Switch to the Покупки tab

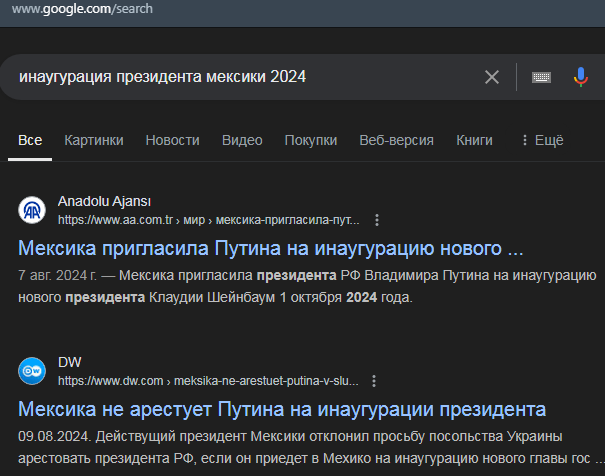tap(311, 140)
